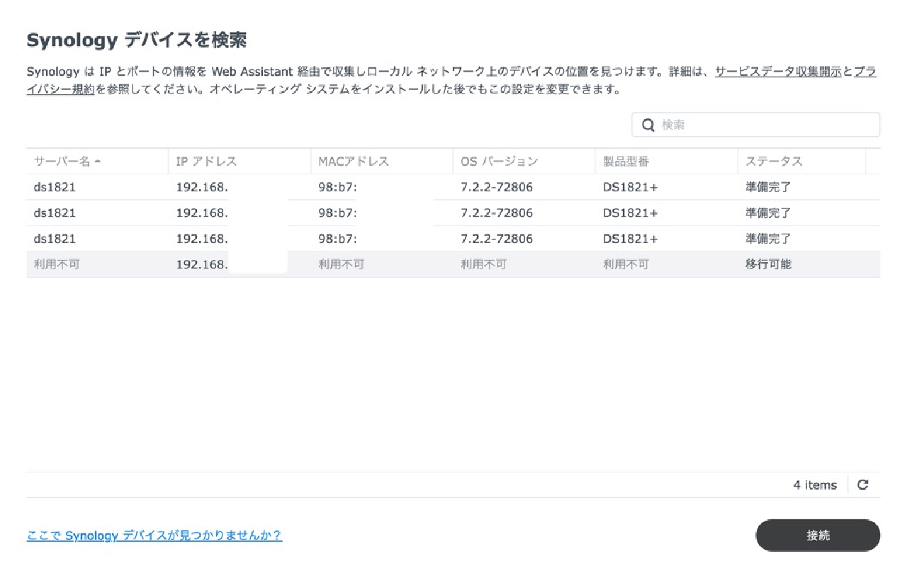Sort by the ステータス column header
The image size is (907, 588).
tap(802, 162)
